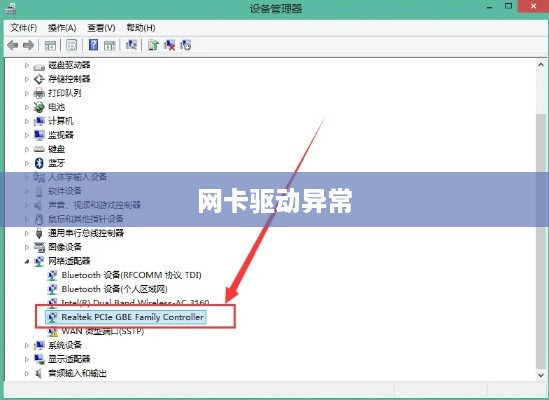Open the 帮助(H) menu

[x=141, y=28]
